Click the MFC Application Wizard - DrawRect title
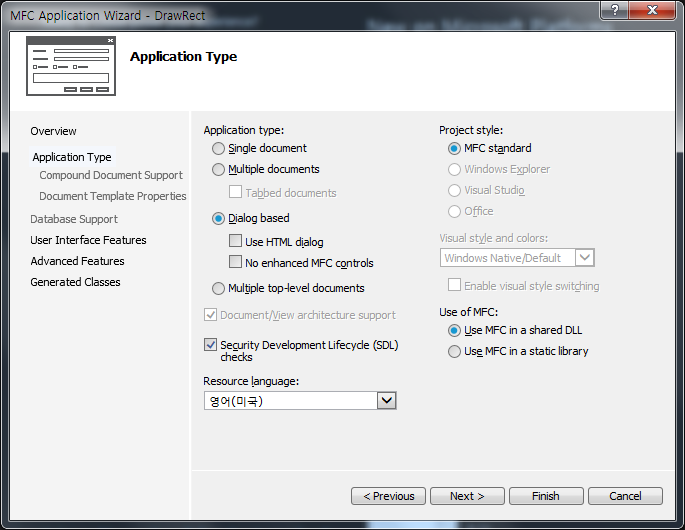 click(x=107, y=16)
